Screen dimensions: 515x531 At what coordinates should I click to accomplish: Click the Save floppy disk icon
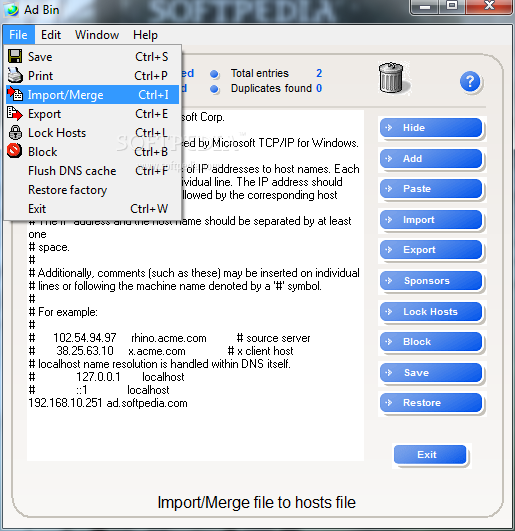click(15, 56)
